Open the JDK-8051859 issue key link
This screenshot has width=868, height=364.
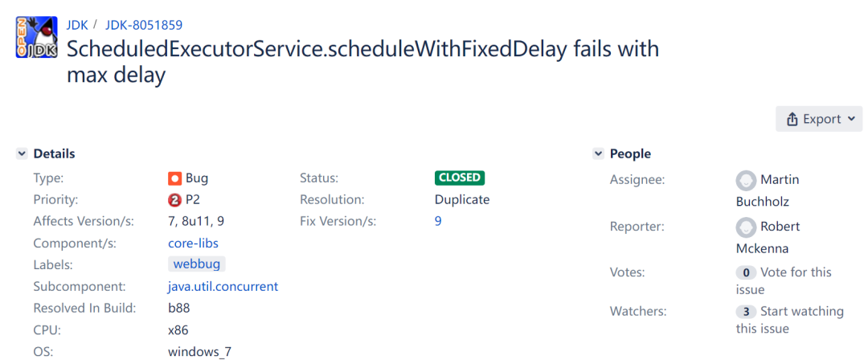point(143,25)
